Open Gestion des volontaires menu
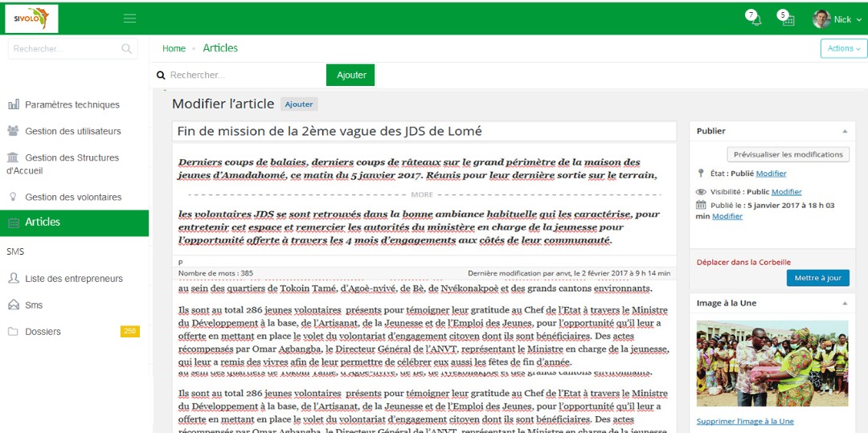868x433 pixels. [74, 197]
